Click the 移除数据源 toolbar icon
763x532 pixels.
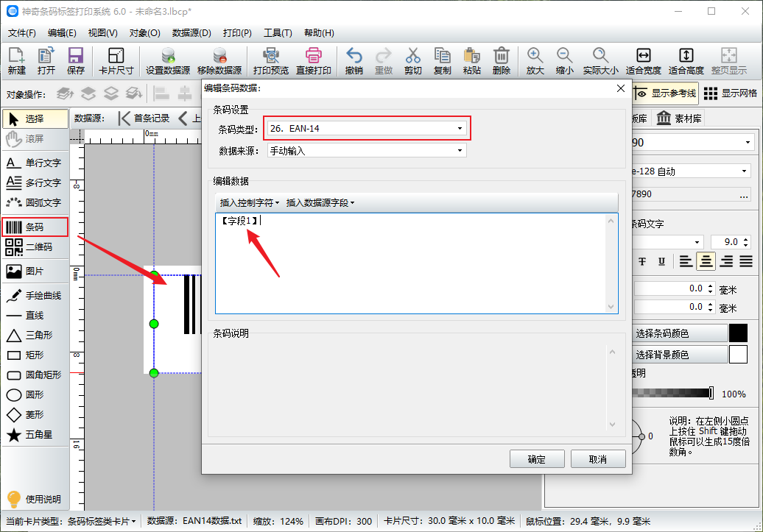click(x=219, y=61)
